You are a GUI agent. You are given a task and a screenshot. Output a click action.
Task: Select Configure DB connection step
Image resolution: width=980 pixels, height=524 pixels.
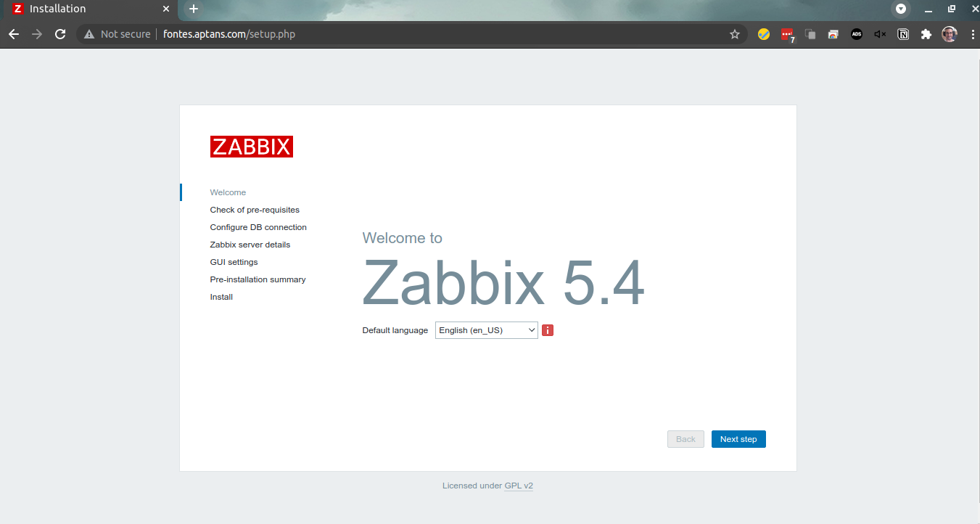point(258,227)
